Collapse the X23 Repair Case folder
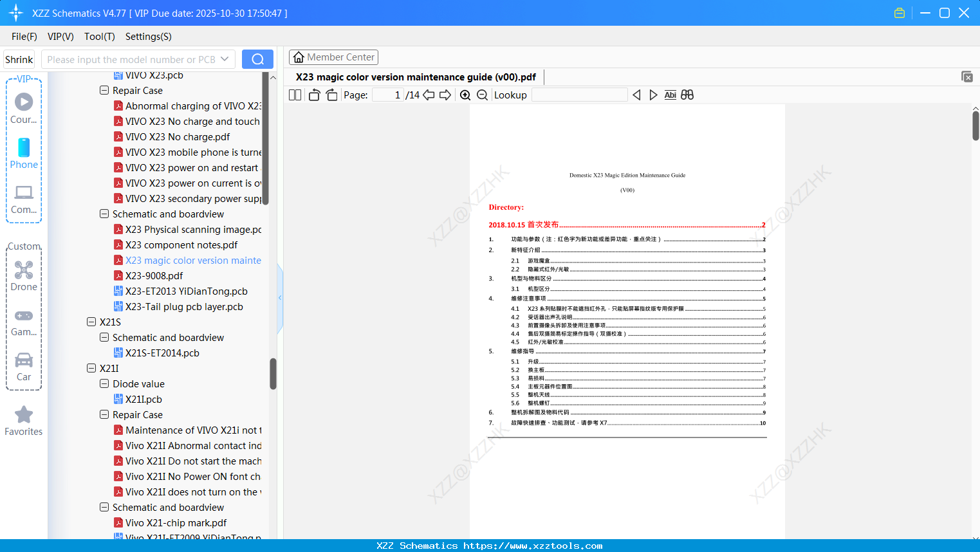Screen dimensions: 980x552 (104, 91)
